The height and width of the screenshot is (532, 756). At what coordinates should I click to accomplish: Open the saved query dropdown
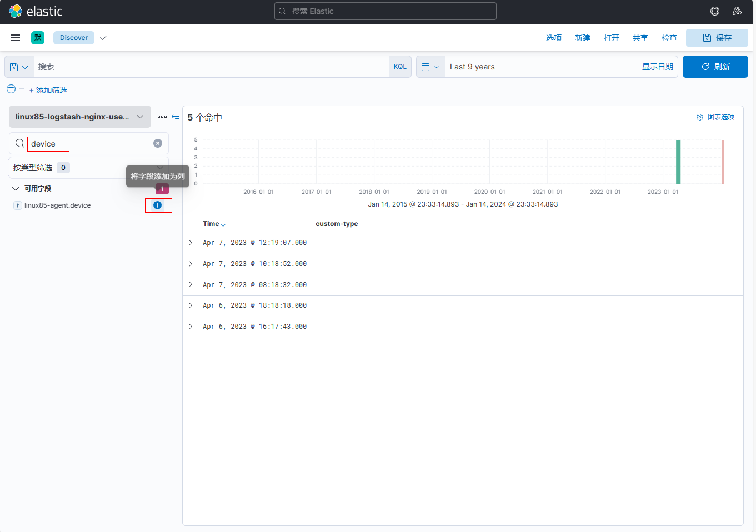(x=19, y=67)
